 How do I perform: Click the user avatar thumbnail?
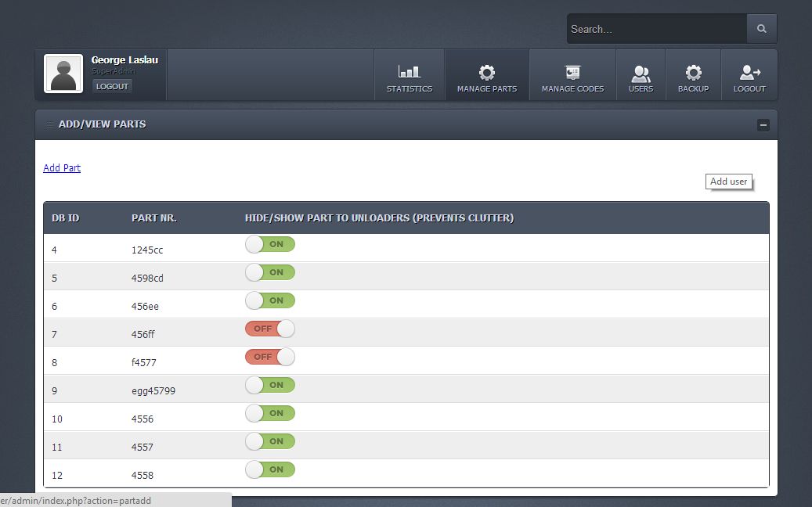point(63,74)
